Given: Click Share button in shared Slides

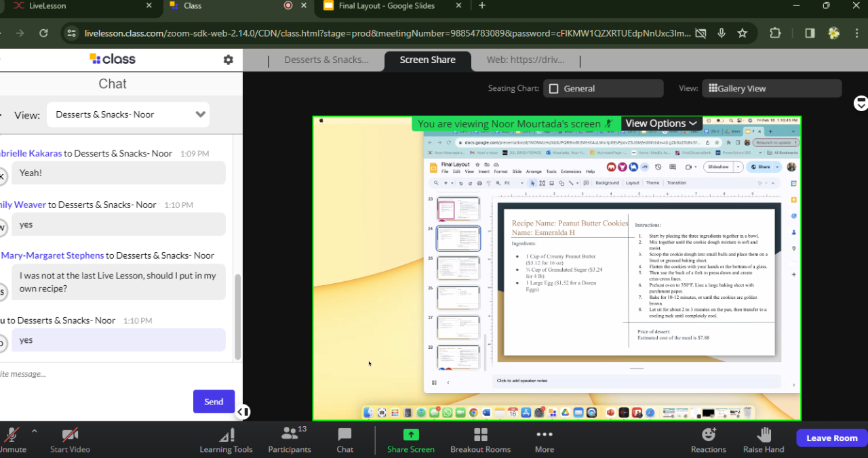Looking at the screenshot, I should [x=761, y=167].
